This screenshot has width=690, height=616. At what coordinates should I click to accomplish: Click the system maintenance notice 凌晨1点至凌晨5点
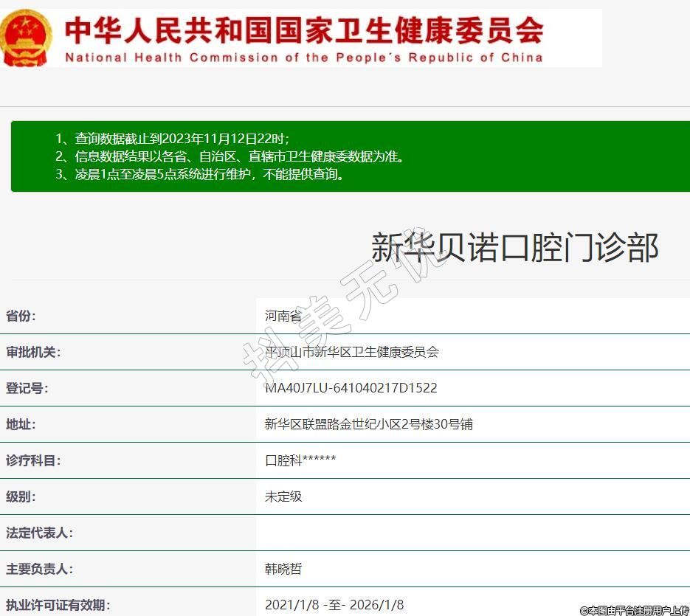click(x=199, y=175)
